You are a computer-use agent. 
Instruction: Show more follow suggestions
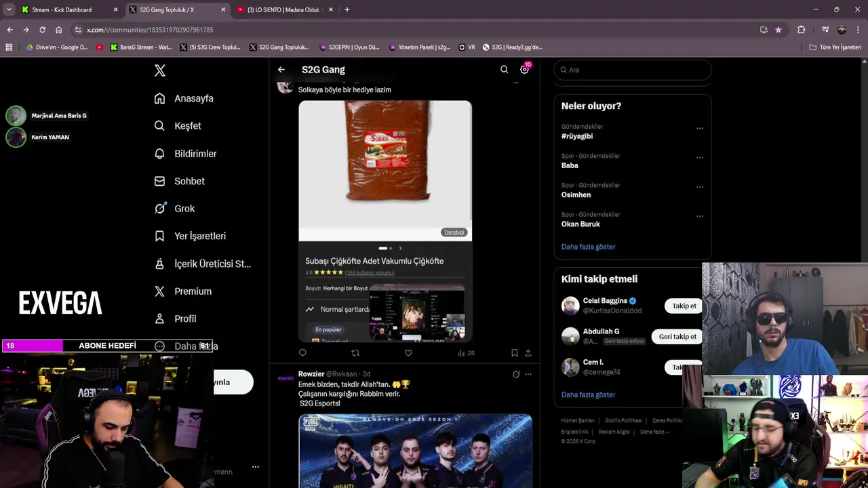tap(588, 394)
